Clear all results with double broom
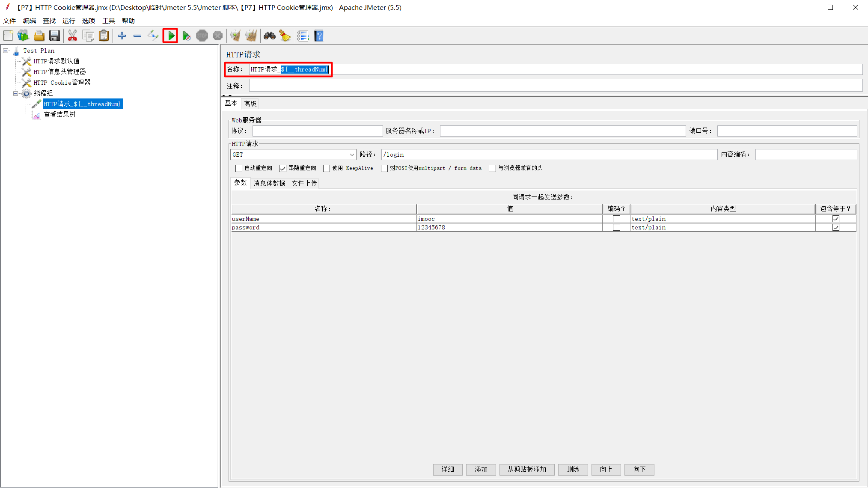Viewport: 868px width, 488px height. (251, 36)
